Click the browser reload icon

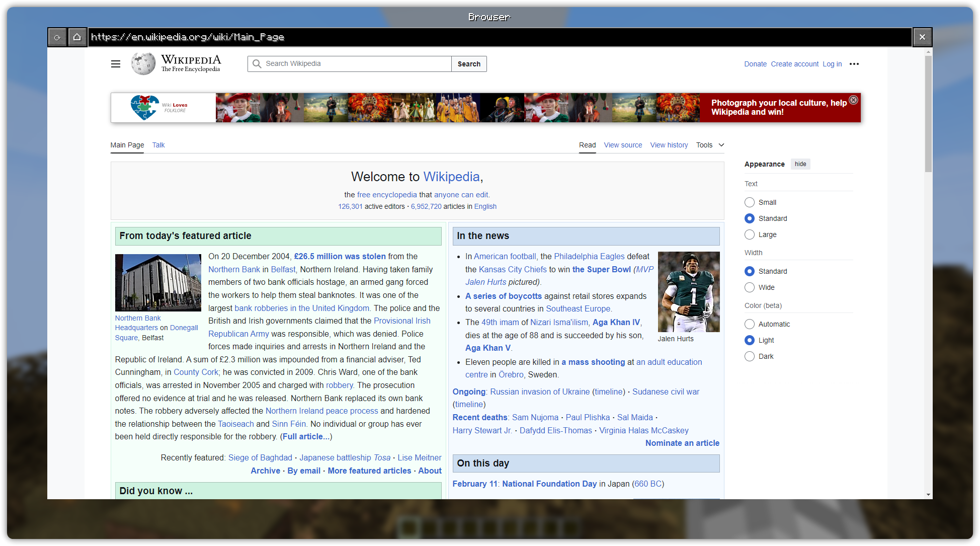click(57, 37)
